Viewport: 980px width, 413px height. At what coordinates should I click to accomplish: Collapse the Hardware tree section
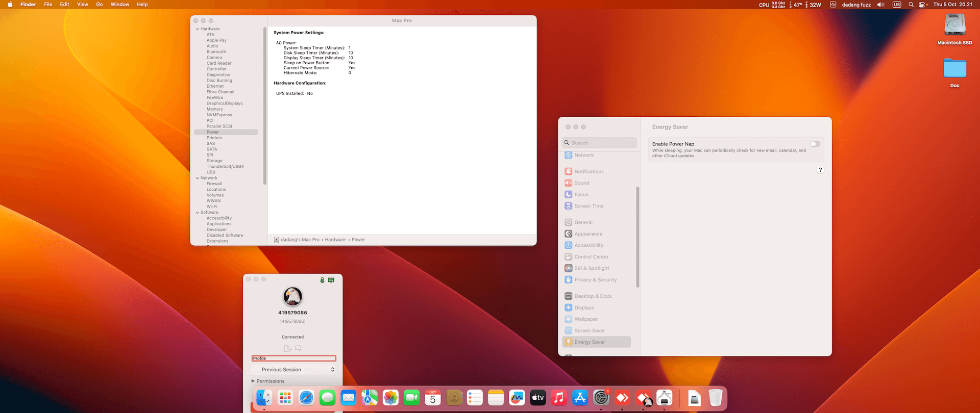(x=198, y=29)
